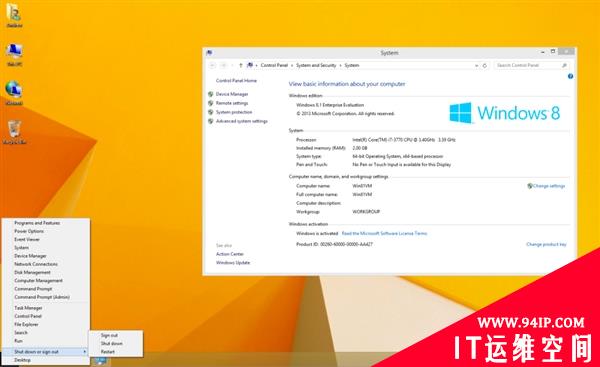600x367 pixels.
Task: Choose Search from the quick link menu
Action: tap(21, 333)
